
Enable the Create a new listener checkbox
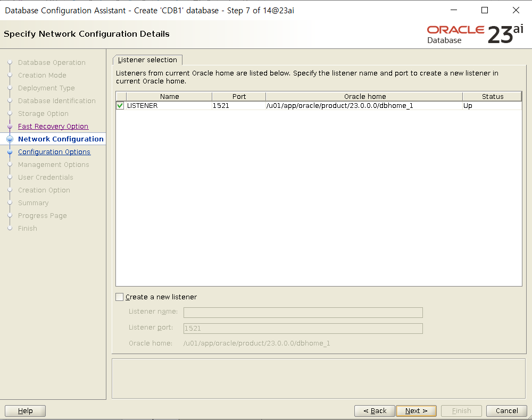tap(119, 297)
